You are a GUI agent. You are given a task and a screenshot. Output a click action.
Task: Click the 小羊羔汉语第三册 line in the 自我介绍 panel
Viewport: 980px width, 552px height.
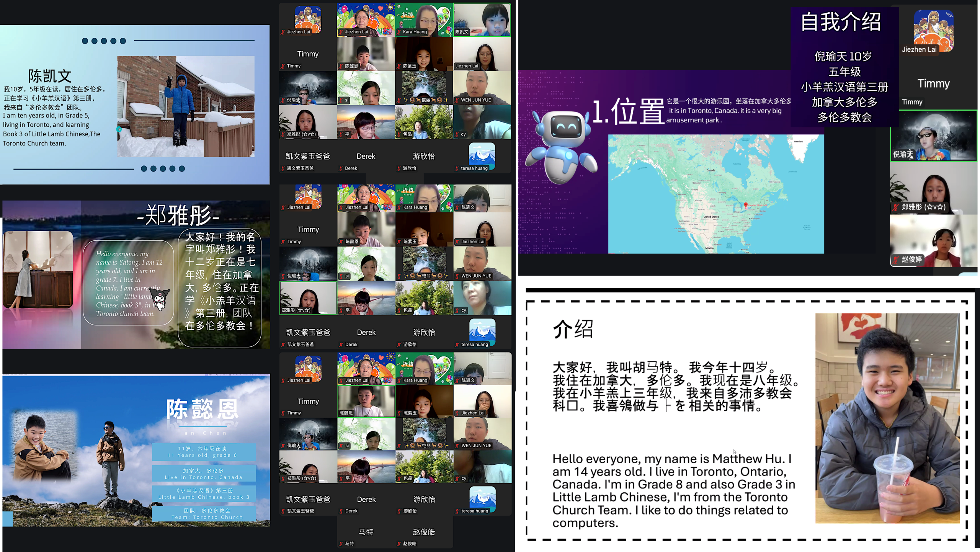coord(844,87)
